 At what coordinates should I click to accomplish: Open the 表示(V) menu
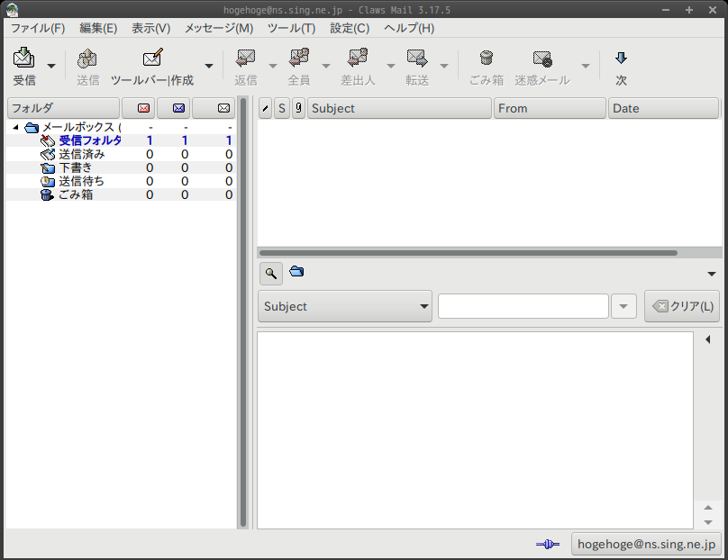(x=150, y=28)
